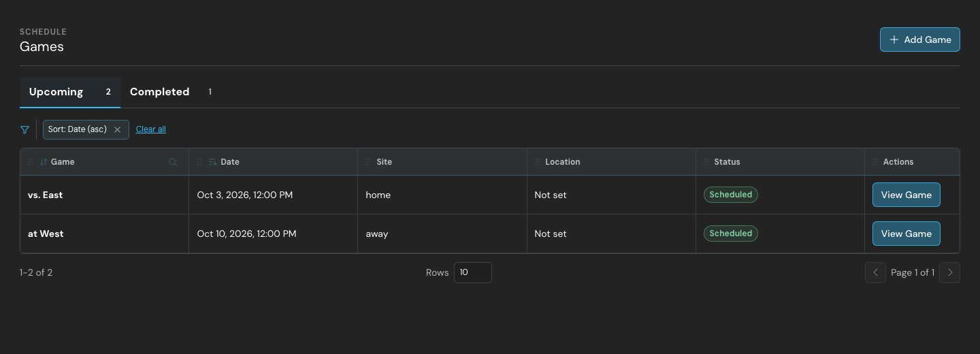Click the 1–2 of 2 count
The image size is (980, 354).
(x=36, y=272)
